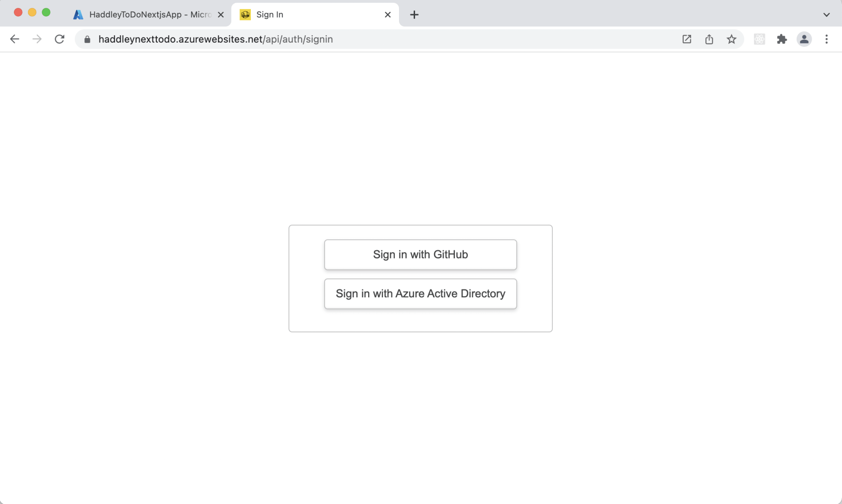This screenshot has width=842, height=504.
Task: Select the Sign In tab
Action: click(315, 15)
